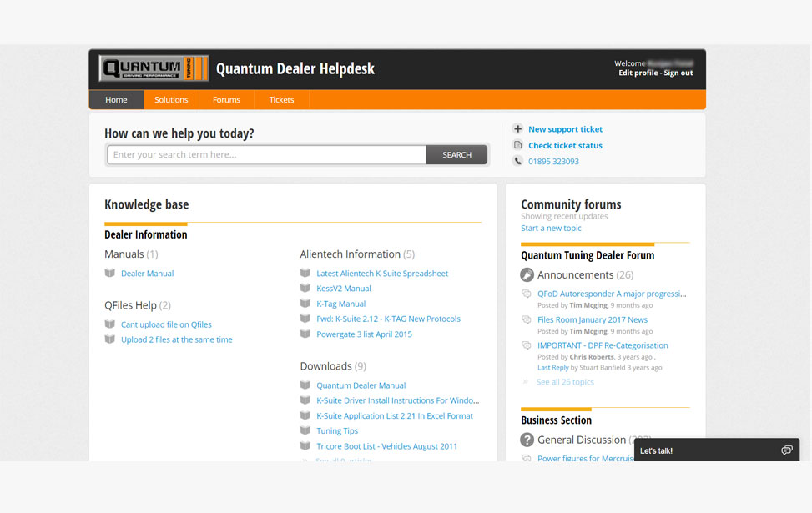The image size is (812, 513).
Task: Click the Last Reply link
Action: (x=553, y=368)
